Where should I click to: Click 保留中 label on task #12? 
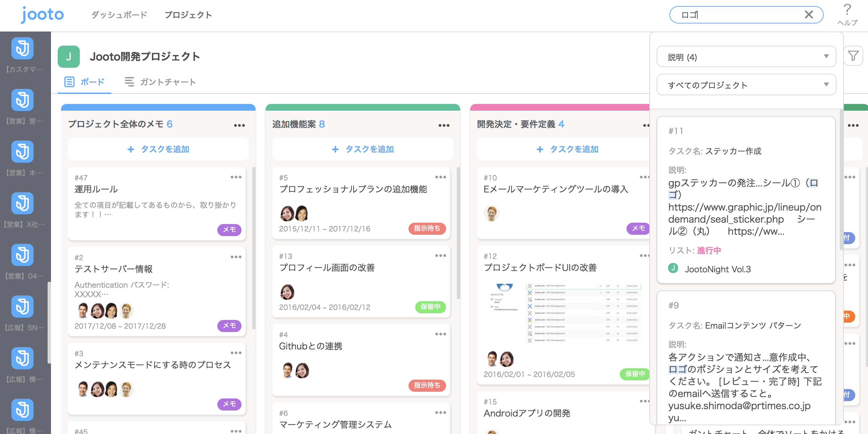click(x=634, y=374)
